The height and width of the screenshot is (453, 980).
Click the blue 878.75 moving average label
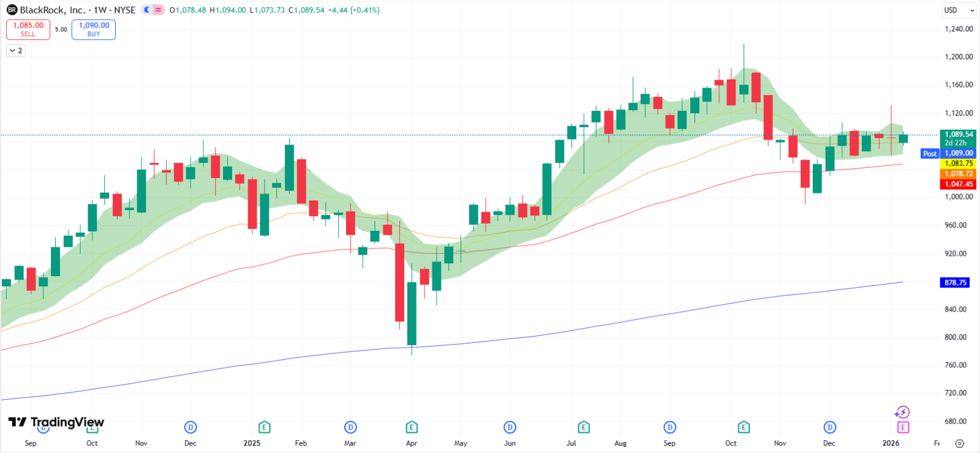[x=955, y=283]
